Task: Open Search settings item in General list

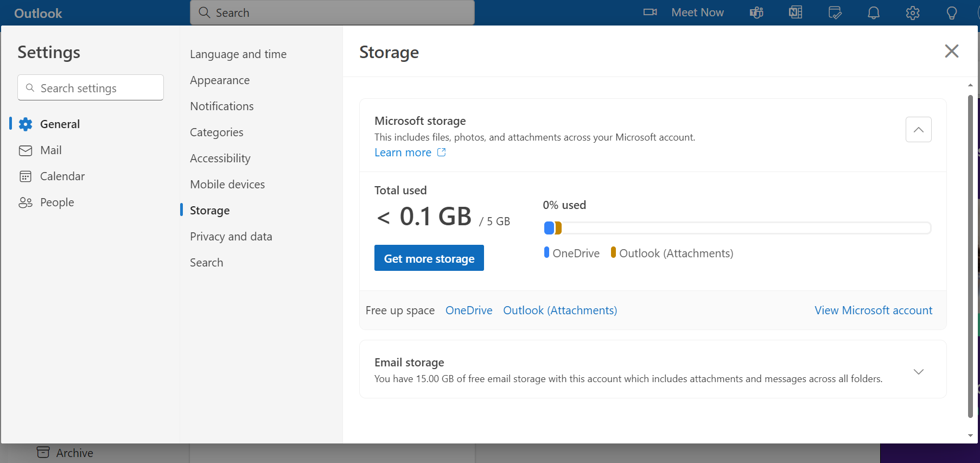Action: 206,263
